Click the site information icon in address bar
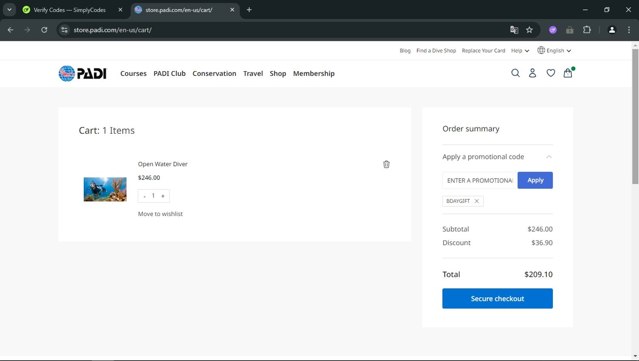The width and height of the screenshot is (639, 361). click(64, 30)
